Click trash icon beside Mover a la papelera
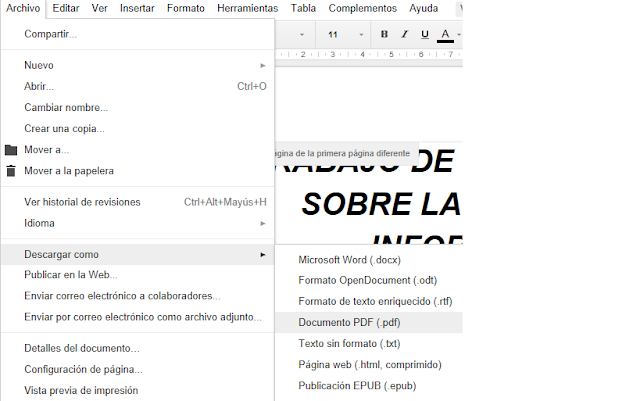The height and width of the screenshot is (401, 640). 11,171
